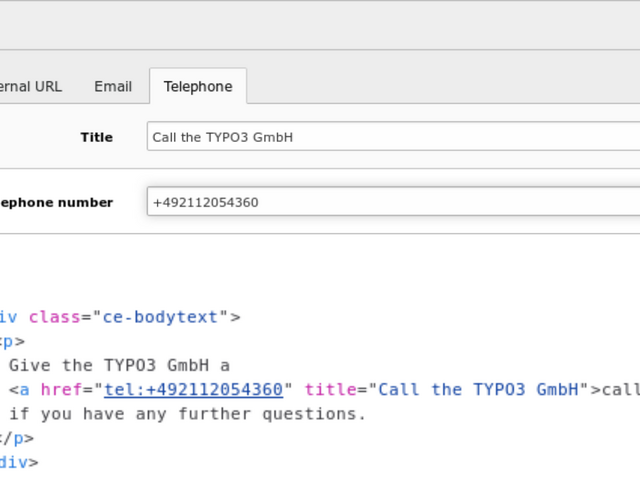Click the line "if you have any further questions."
Screen dimensions: 640x480
[x=188, y=413]
